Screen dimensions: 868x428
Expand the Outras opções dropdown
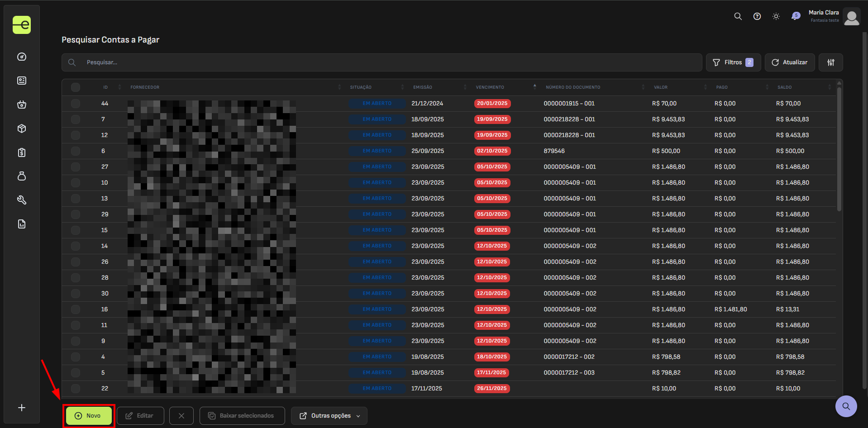pos(329,416)
